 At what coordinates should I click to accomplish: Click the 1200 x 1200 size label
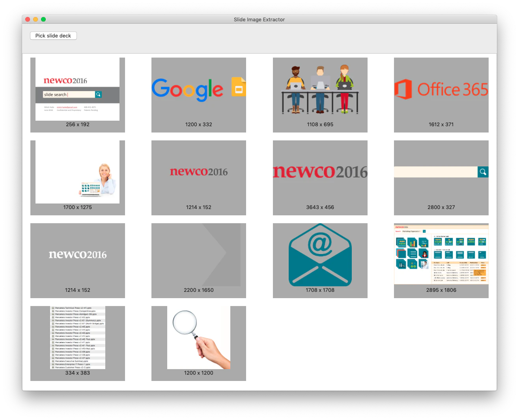(x=199, y=373)
